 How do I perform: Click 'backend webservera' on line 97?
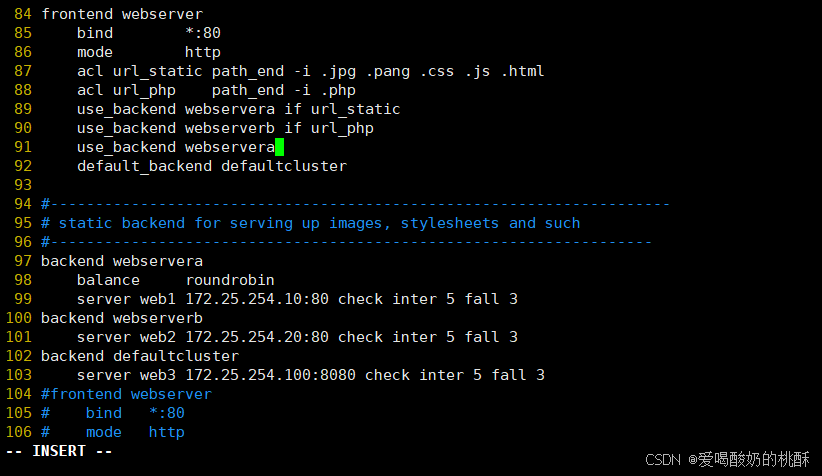122,261
